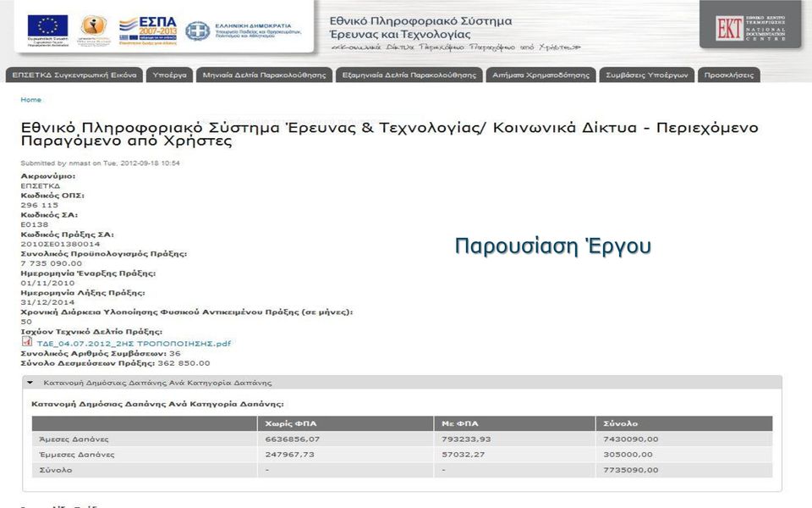Open ΤΔΕ_04.07.2012_2ΗΣ ΤΡΟΠΟΠΟΙΗΣΗΣ.pdf link
The width and height of the screenshot is (812, 508).
(134, 343)
